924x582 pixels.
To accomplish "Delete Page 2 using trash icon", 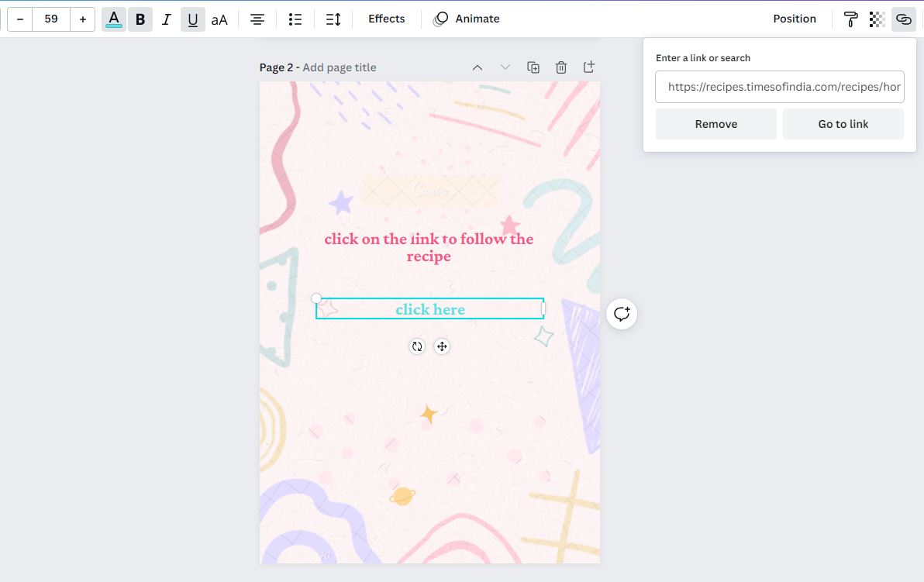I will coord(561,67).
